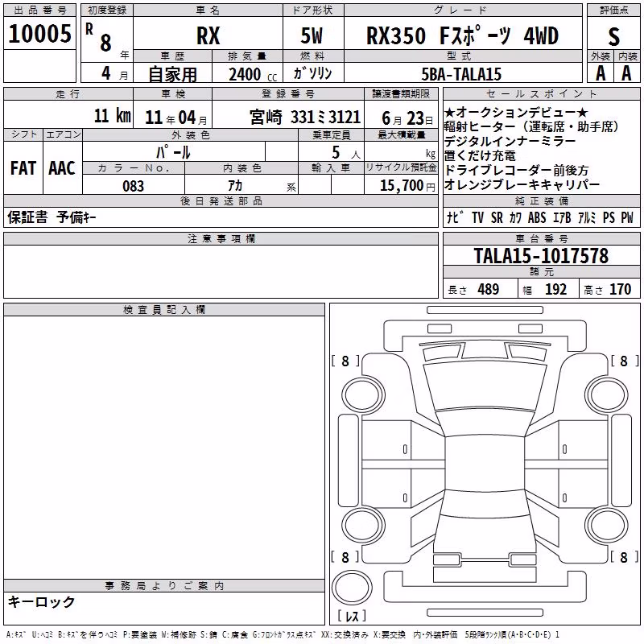Screen dimensions: 644x644
Task: Select recycle deposit 15,700円
Action: coord(407,186)
